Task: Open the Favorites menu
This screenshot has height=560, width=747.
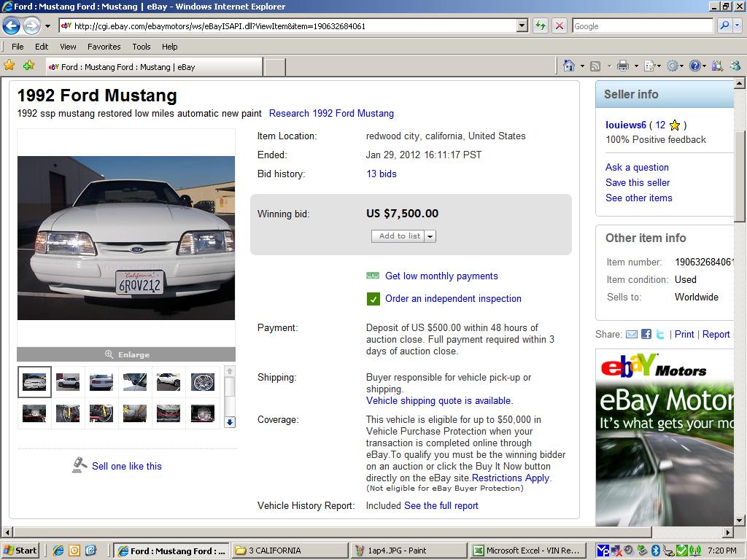Action: pyautogui.click(x=104, y=46)
